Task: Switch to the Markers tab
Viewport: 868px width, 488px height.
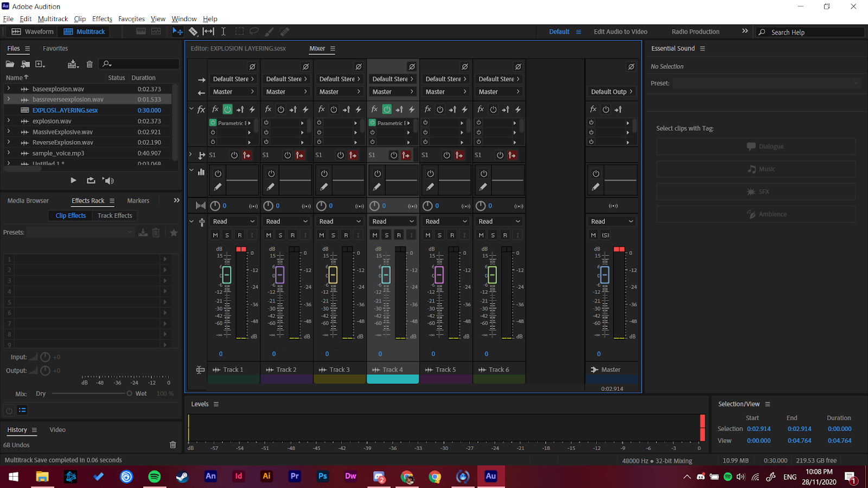Action: point(138,201)
